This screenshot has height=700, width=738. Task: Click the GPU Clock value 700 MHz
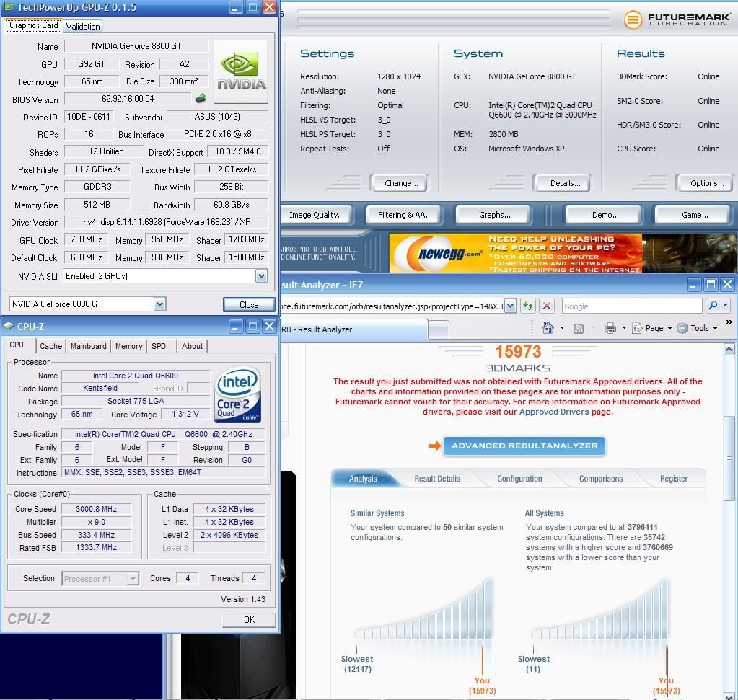pyautogui.click(x=87, y=239)
